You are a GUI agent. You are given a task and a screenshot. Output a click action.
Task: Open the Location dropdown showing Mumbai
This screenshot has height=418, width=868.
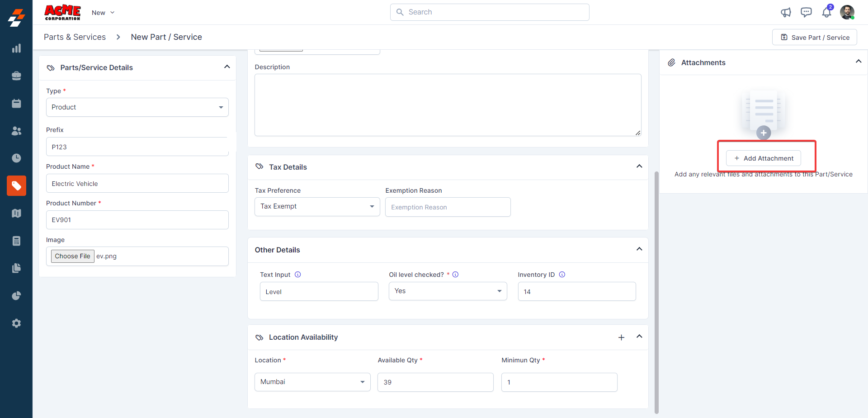[x=312, y=382]
